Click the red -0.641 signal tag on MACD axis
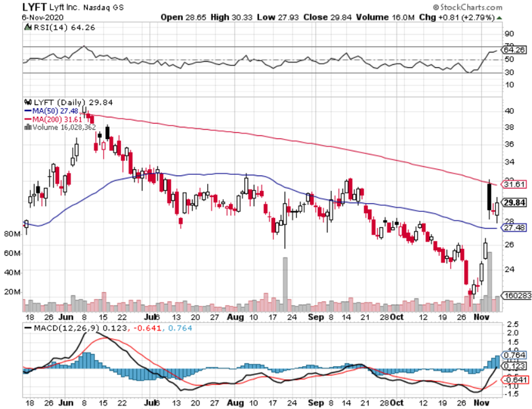 click(515, 379)
